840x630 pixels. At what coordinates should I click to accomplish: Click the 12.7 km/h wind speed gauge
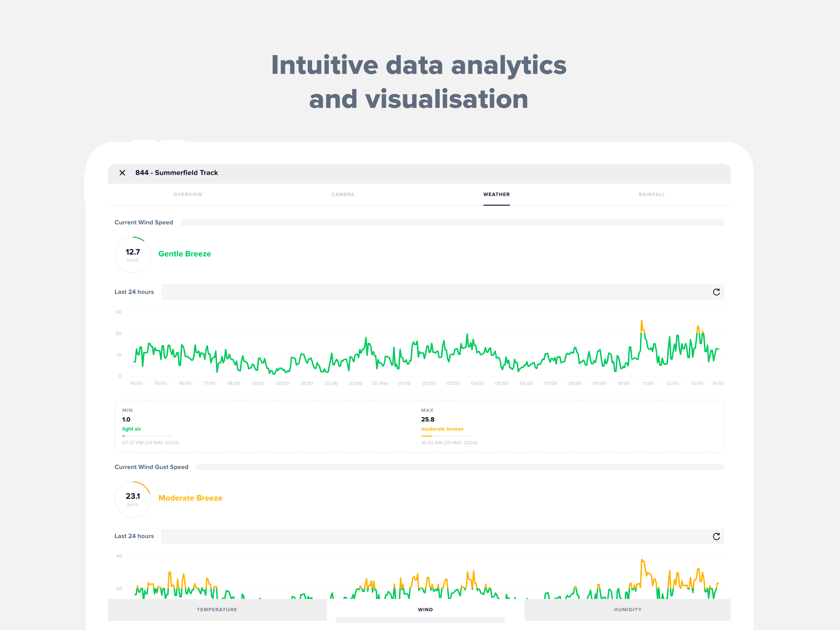[133, 255]
